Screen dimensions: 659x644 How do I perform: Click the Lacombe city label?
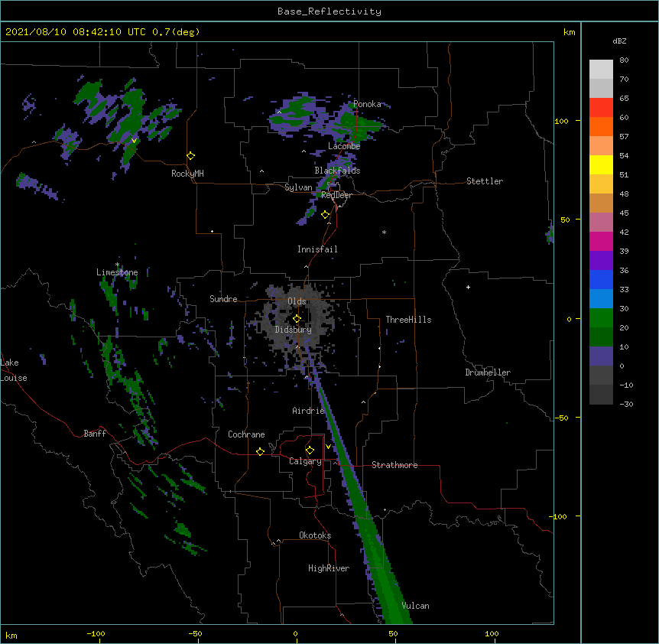coord(344,146)
